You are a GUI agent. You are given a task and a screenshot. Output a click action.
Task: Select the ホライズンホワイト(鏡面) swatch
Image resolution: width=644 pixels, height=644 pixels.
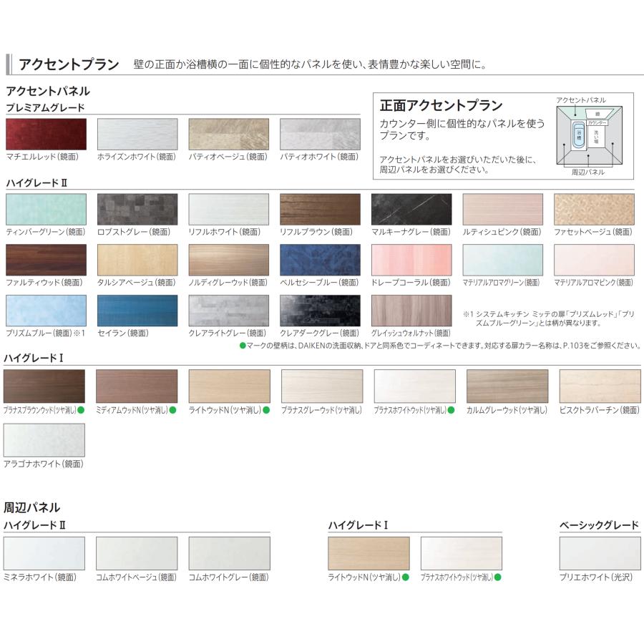pyautogui.click(x=137, y=133)
